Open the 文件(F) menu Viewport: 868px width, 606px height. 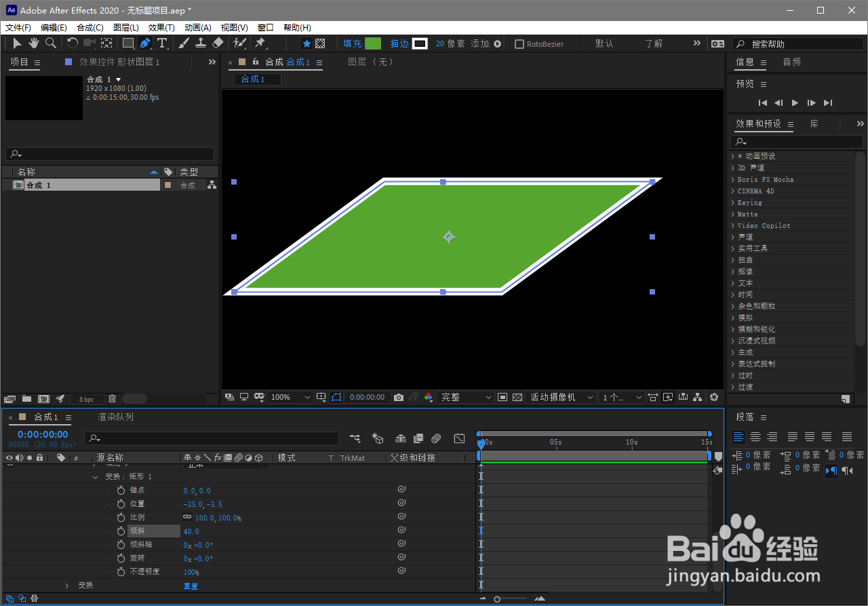[x=18, y=28]
